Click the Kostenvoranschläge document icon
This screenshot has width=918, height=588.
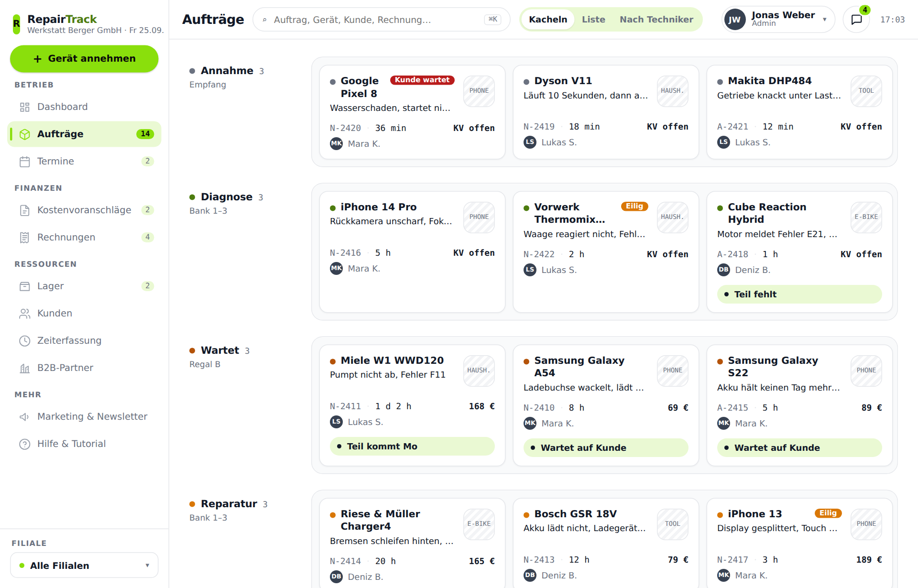24,210
